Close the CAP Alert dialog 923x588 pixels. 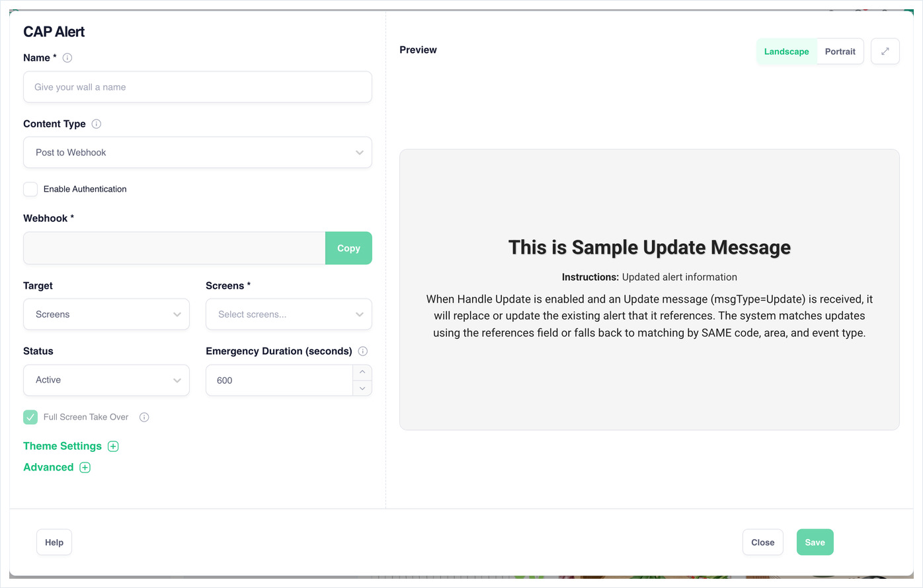click(x=762, y=542)
